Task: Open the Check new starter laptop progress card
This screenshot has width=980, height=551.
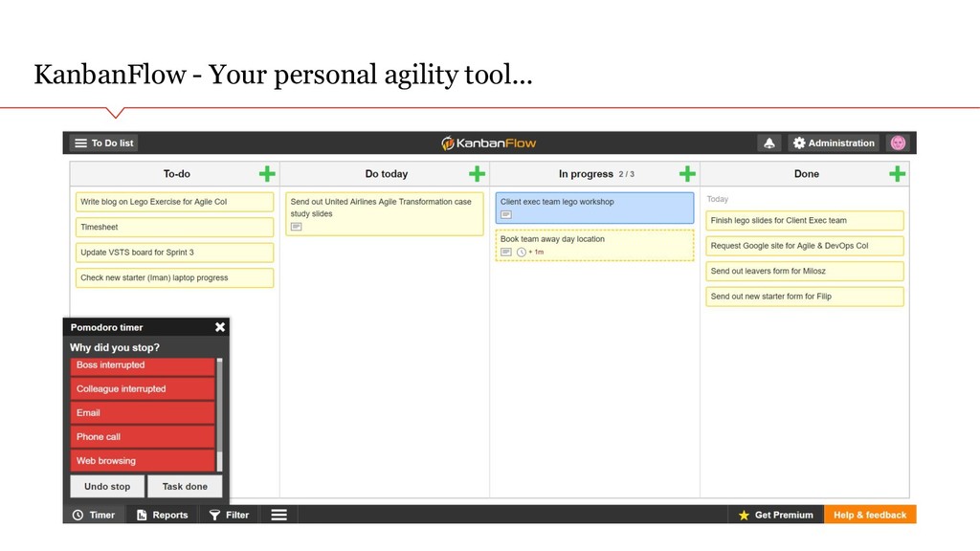Action: [x=174, y=278]
